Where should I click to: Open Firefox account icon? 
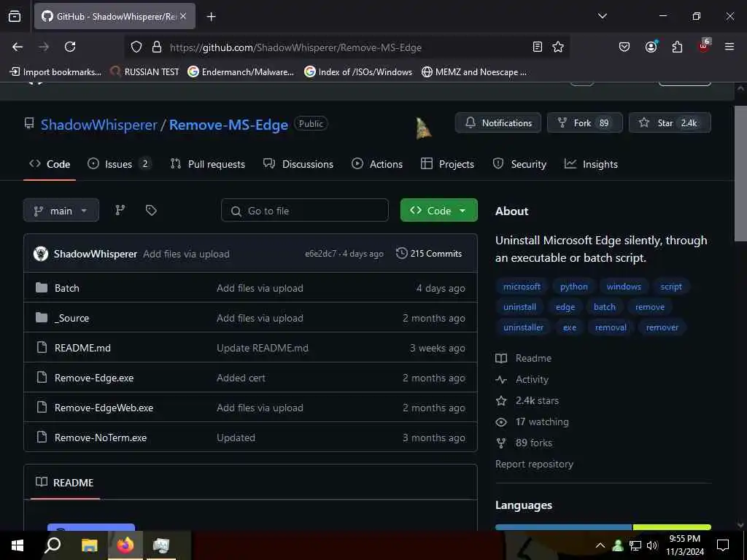[651, 47]
